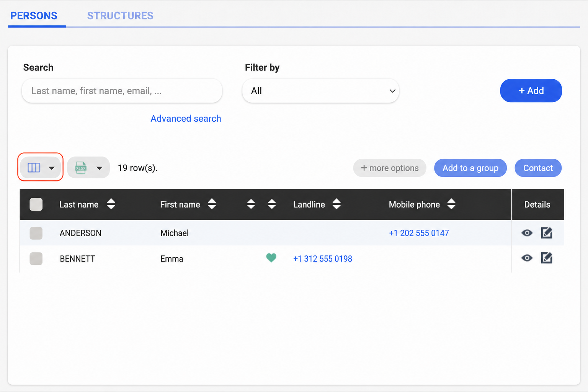Select the PERSONS tab
The height and width of the screenshot is (392, 588).
(34, 16)
